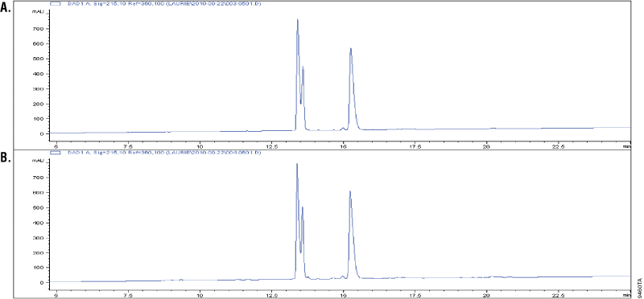Click the 400 y-axis tick label in panel A
The width and height of the screenshot is (644, 299).
coord(39,74)
